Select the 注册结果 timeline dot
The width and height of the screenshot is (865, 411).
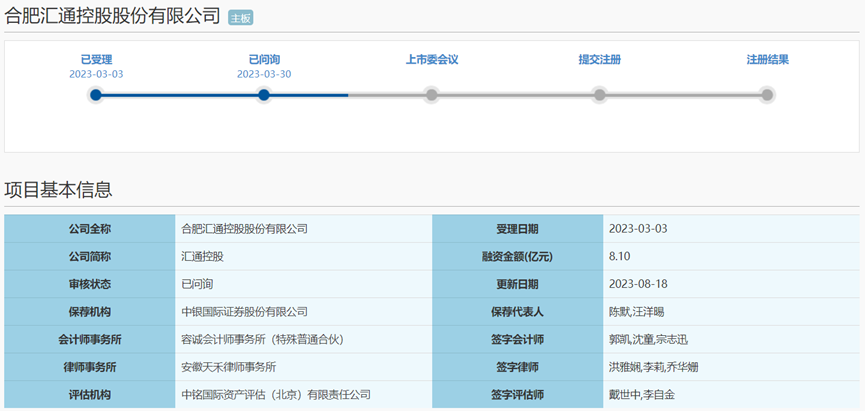pyautogui.click(x=767, y=95)
